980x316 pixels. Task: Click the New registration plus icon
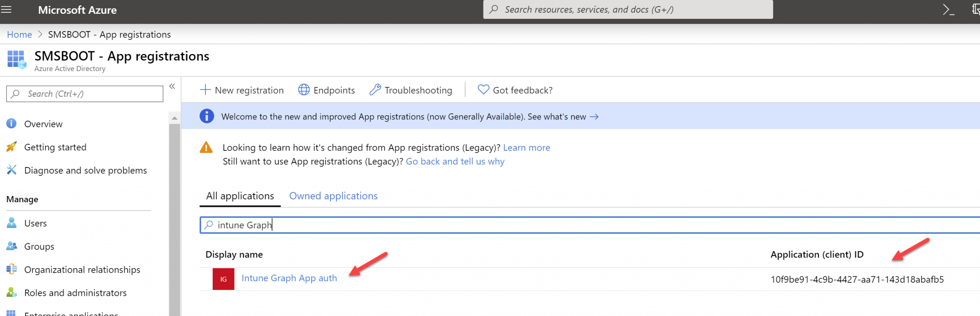click(205, 90)
